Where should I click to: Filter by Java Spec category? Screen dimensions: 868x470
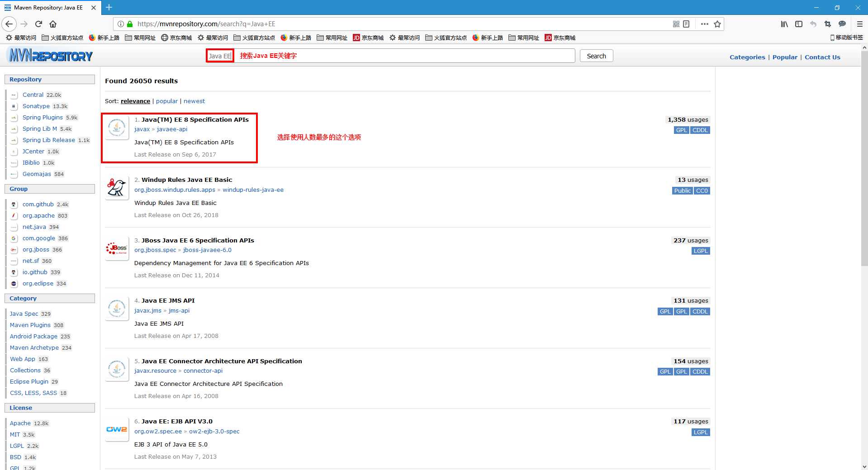click(x=24, y=313)
